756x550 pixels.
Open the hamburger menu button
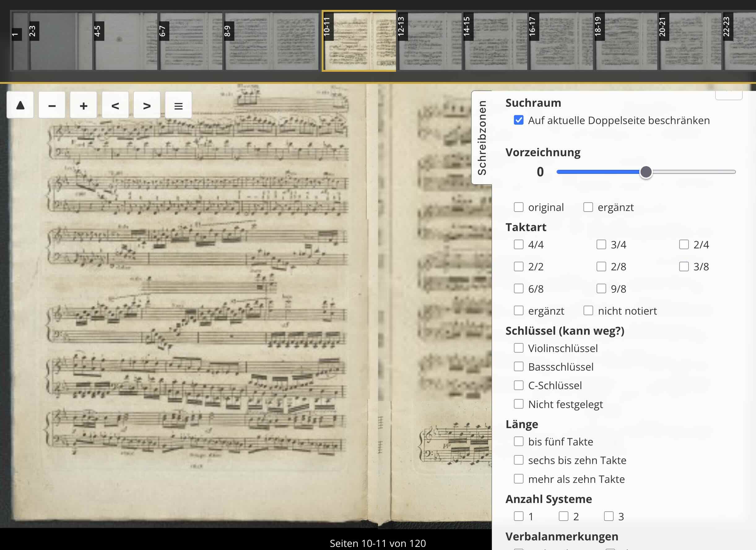pos(178,105)
